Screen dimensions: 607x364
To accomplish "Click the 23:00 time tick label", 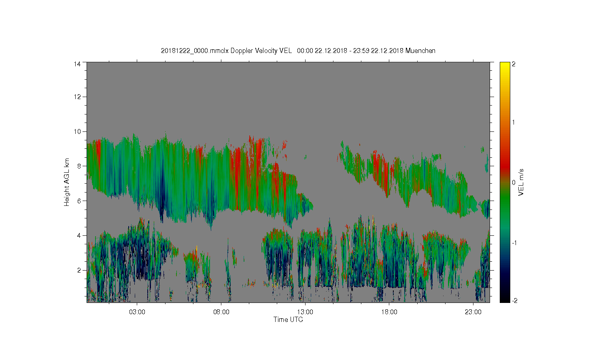I will [473, 312].
